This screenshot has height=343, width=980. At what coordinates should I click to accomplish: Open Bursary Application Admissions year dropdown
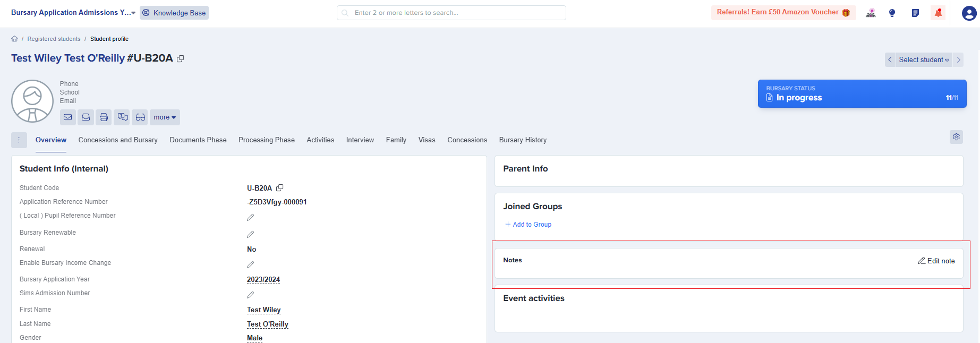[x=73, y=13]
